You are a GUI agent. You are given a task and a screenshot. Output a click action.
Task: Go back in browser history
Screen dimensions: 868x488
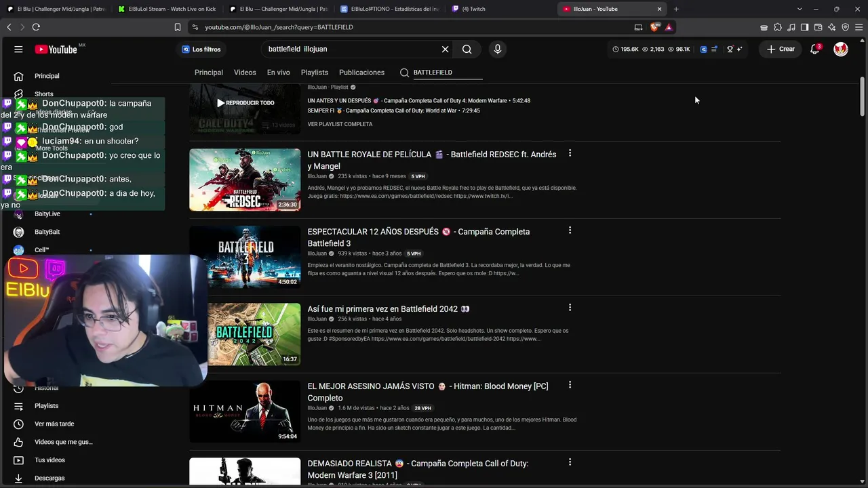(9, 27)
